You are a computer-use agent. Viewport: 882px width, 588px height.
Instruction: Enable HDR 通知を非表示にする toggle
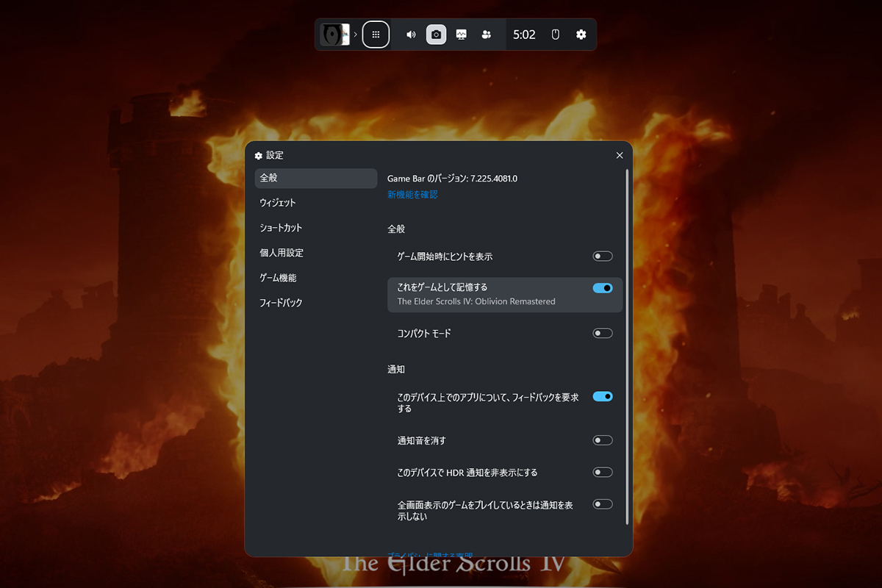coord(603,472)
